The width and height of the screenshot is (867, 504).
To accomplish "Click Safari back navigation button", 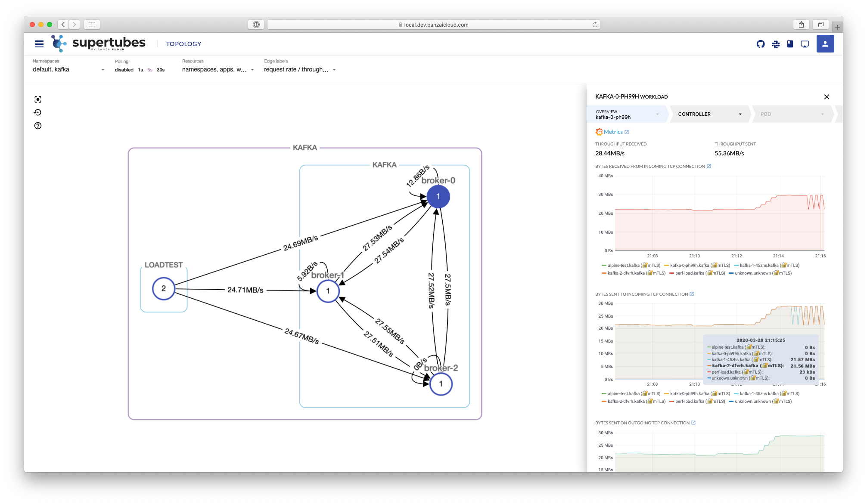I will (x=63, y=25).
